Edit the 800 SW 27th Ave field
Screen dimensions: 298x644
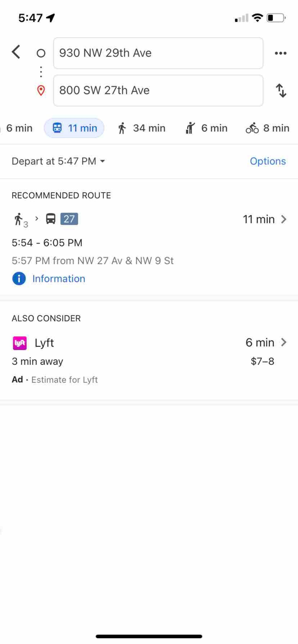tap(158, 90)
